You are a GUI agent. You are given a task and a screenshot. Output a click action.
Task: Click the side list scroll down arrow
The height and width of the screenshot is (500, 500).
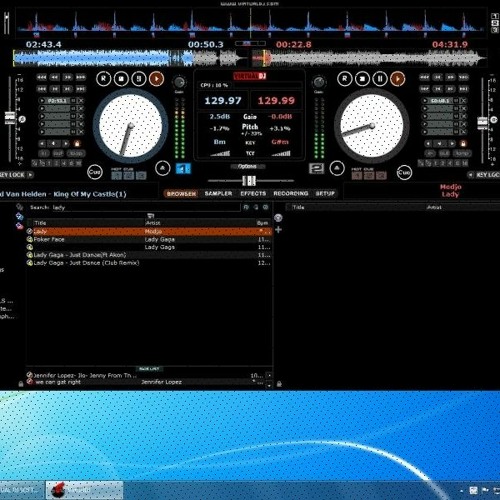coord(269,385)
